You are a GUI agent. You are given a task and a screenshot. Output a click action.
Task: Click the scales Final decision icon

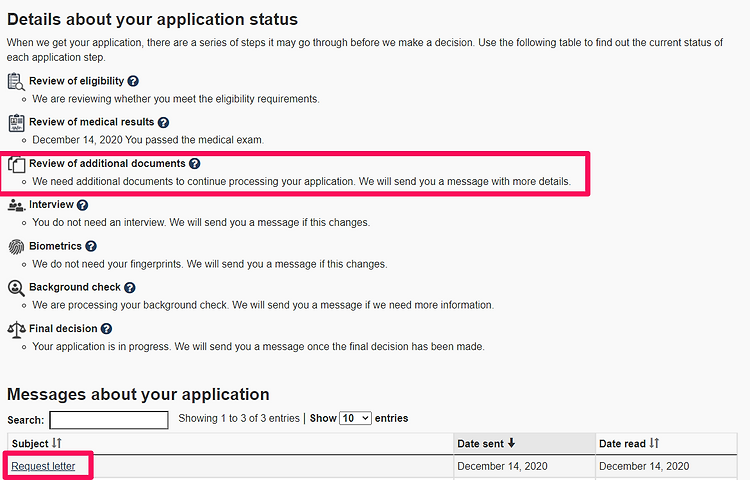point(16,329)
